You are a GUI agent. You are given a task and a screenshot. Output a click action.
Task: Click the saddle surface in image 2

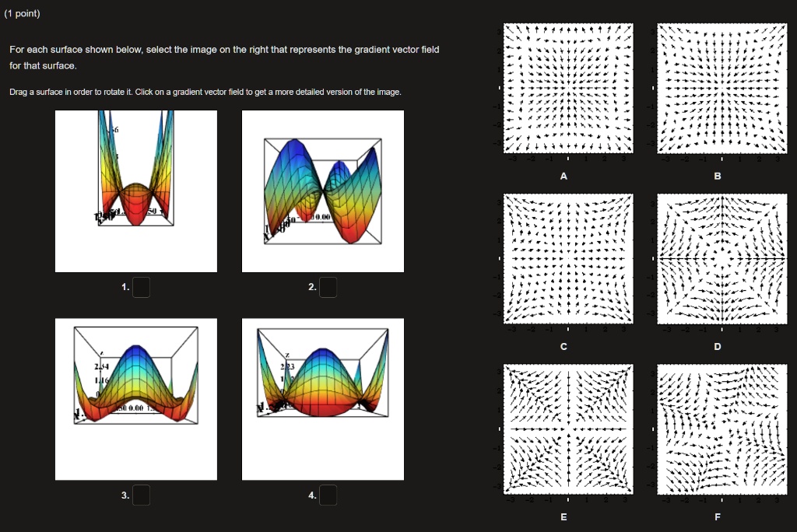(x=322, y=190)
